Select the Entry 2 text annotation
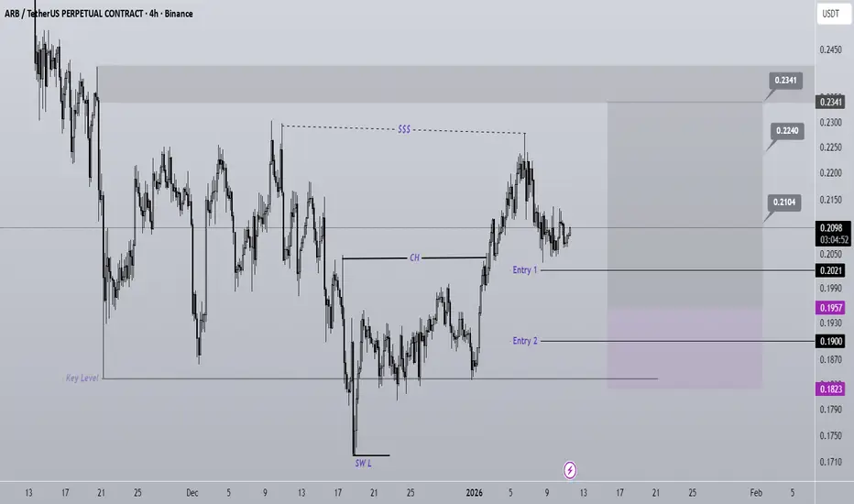Viewport: 854px width, 504px height. tap(524, 341)
